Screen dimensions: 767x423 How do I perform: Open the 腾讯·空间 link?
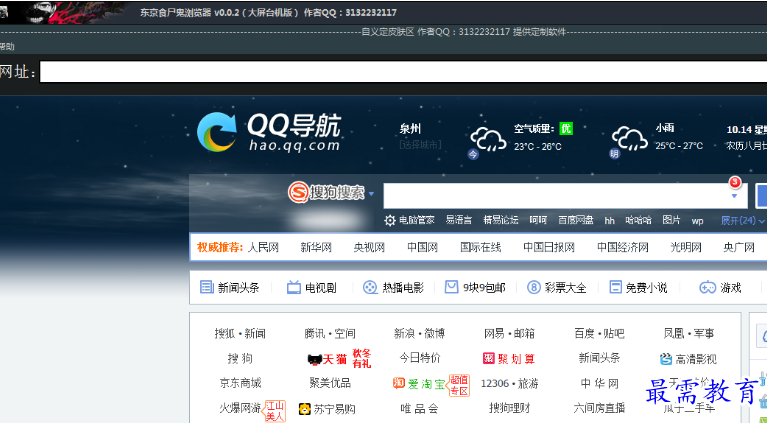point(330,334)
